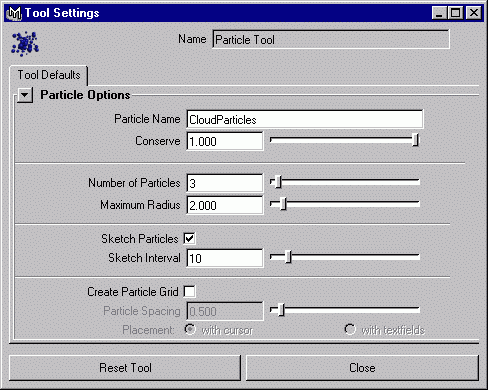Screen dimensions: 488x390
Task: Minimize the Tool Settings window
Action: (x=439, y=13)
